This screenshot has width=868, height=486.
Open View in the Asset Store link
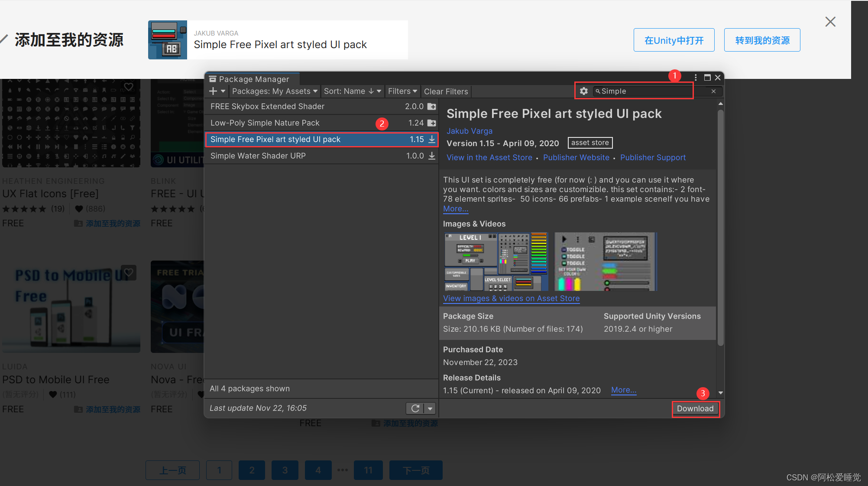489,158
